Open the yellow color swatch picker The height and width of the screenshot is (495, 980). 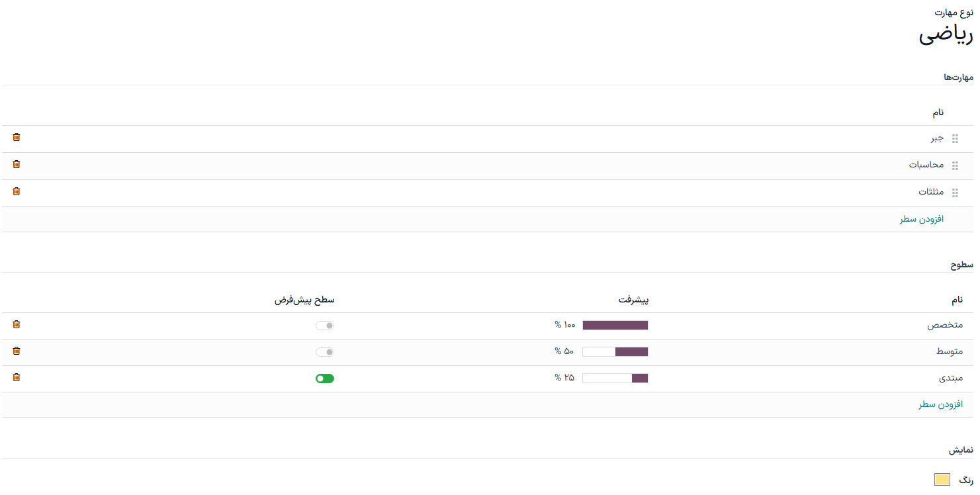(x=942, y=480)
